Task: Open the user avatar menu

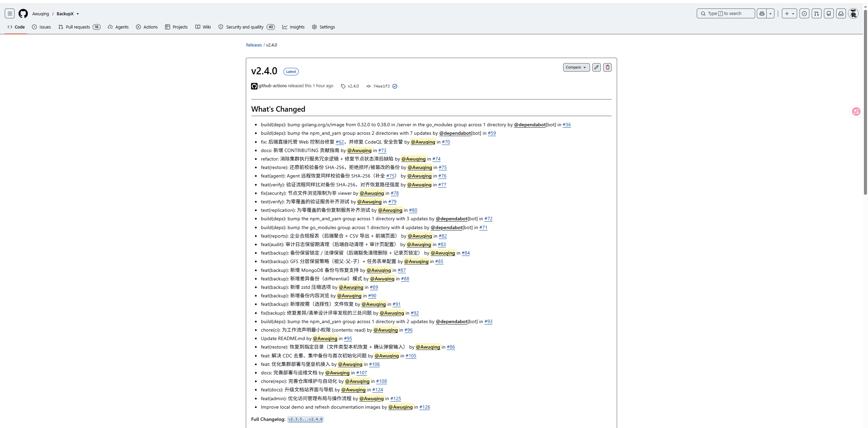Action: coord(853,14)
